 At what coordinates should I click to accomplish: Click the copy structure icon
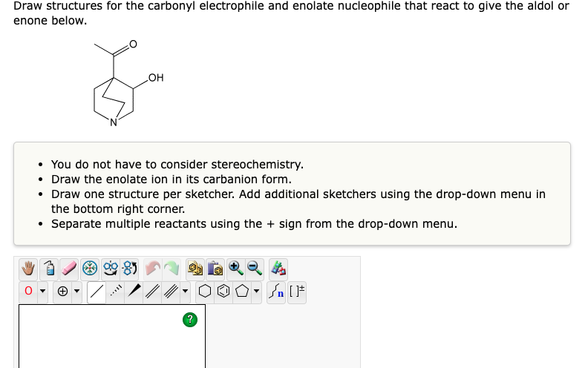tap(195, 269)
